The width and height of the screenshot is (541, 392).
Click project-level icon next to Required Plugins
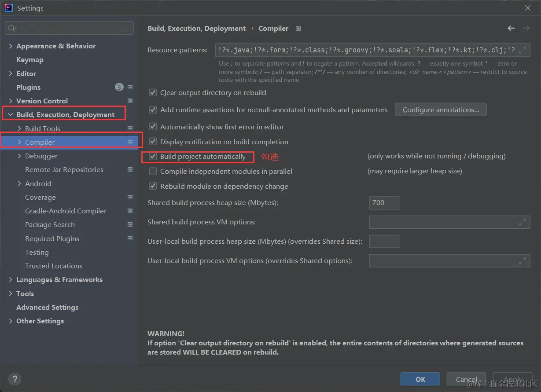[x=130, y=238]
